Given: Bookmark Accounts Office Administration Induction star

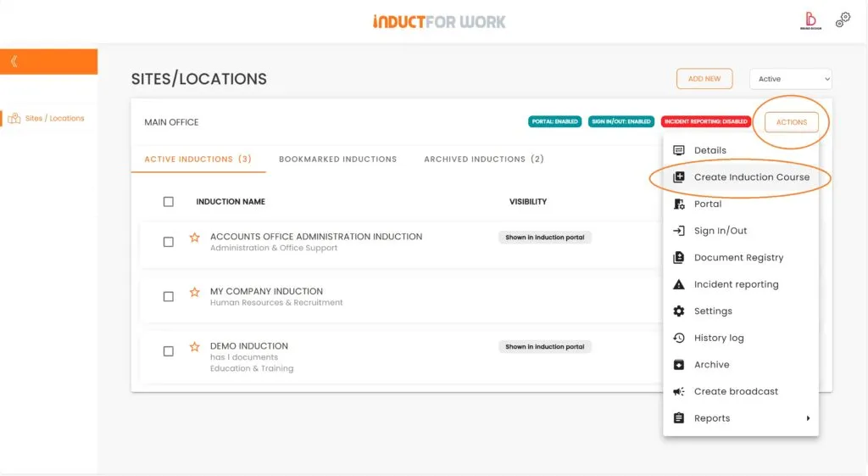Looking at the screenshot, I should (194, 238).
